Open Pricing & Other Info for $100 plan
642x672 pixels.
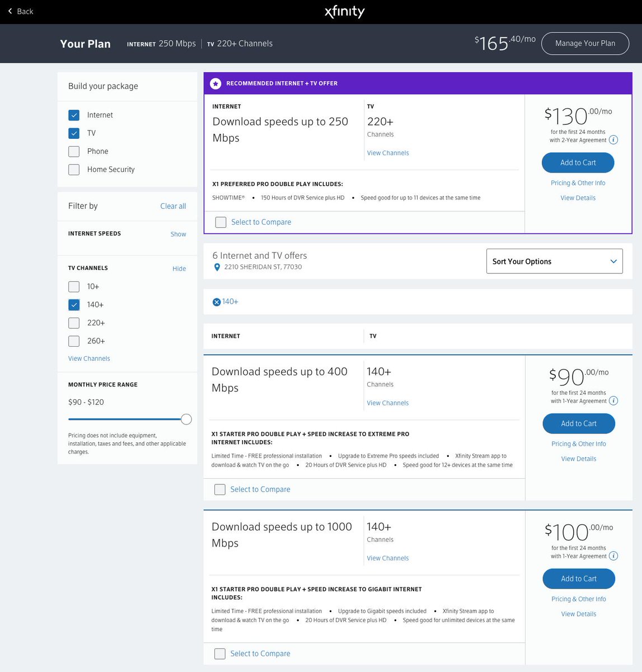point(579,599)
